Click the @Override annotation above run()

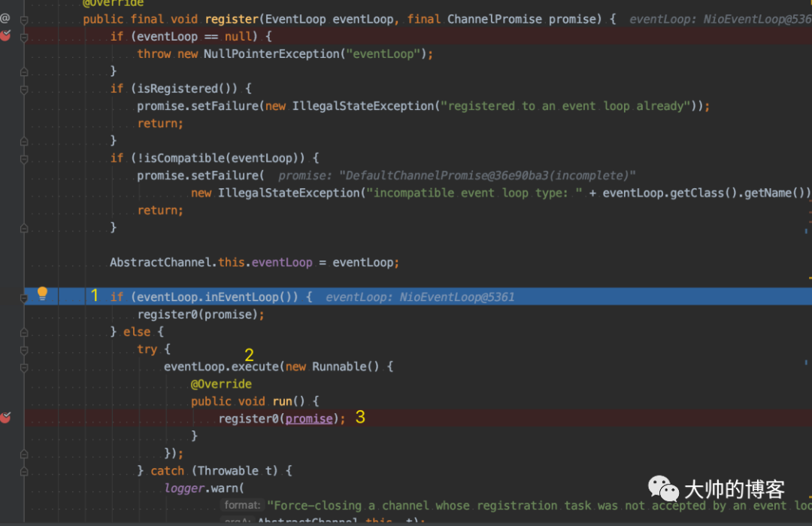pyautogui.click(x=221, y=384)
